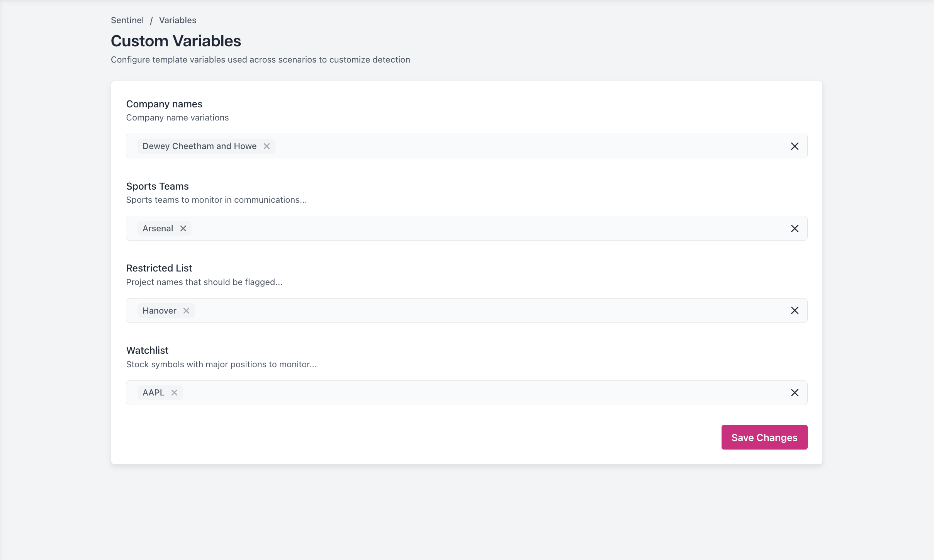Select the Dewey Cheetham and Howe chip
Screen dimensions: 934x560
point(200,146)
